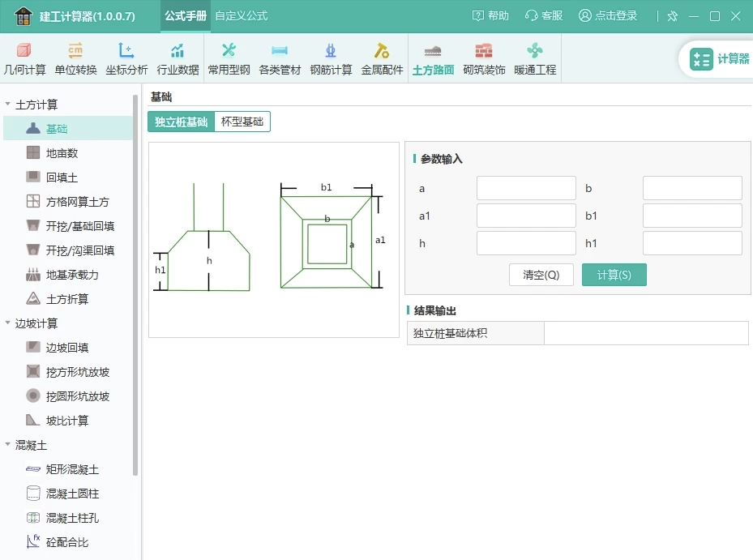This screenshot has width=753, height=560.
Task: Switch to the 自定义公式 tab
Action: click(x=241, y=16)
